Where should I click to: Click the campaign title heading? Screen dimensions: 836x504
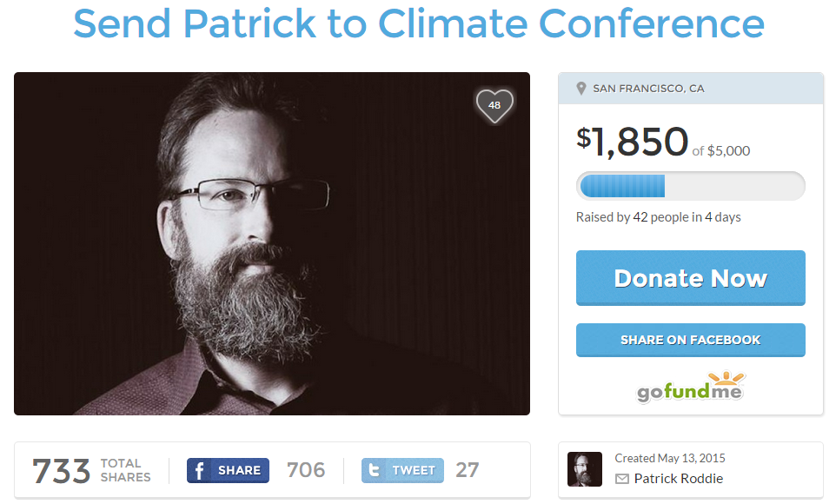pyautogui.click(x=418, y=24)
